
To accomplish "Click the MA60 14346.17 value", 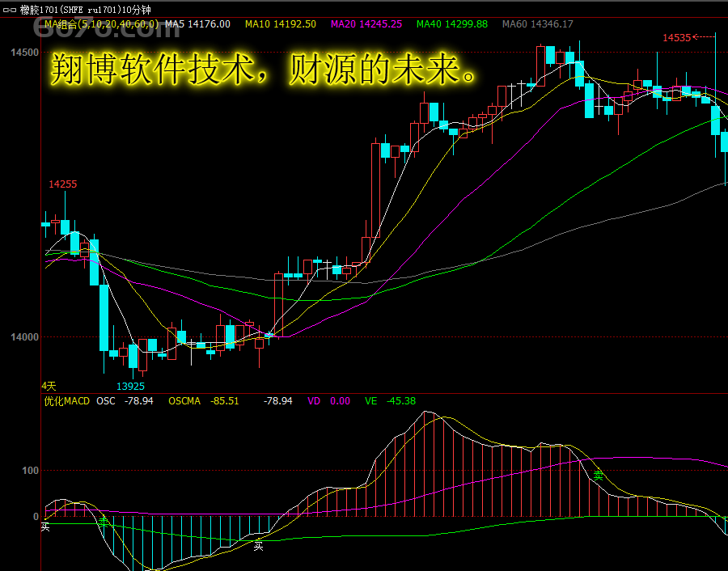I will click(x=538, y=24).
